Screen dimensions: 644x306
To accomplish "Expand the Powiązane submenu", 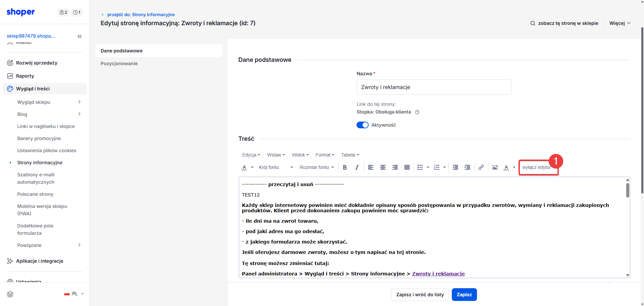I will tap(79, 245).
